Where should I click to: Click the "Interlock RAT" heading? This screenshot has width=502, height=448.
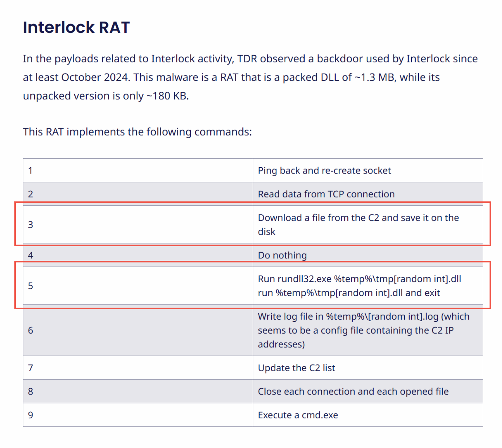coord(76,28)
